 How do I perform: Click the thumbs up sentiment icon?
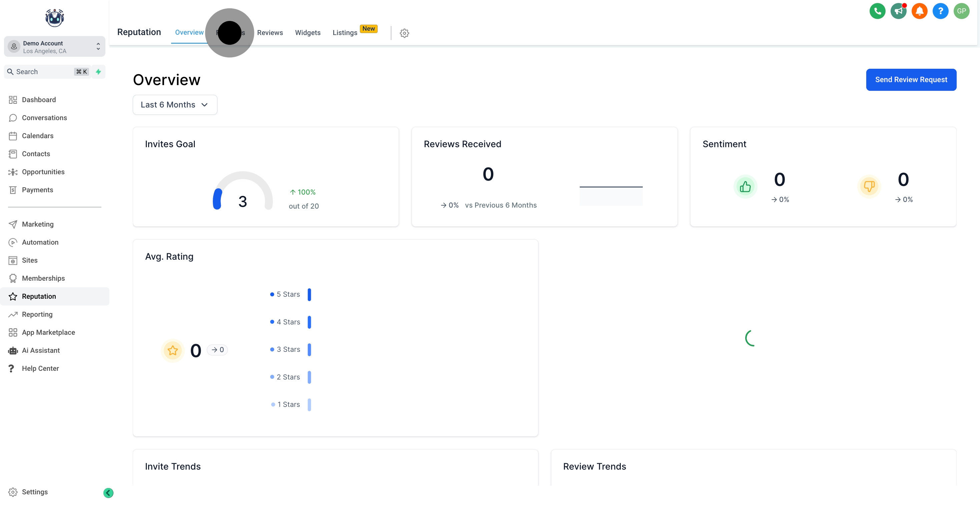[x=745, y=187]
